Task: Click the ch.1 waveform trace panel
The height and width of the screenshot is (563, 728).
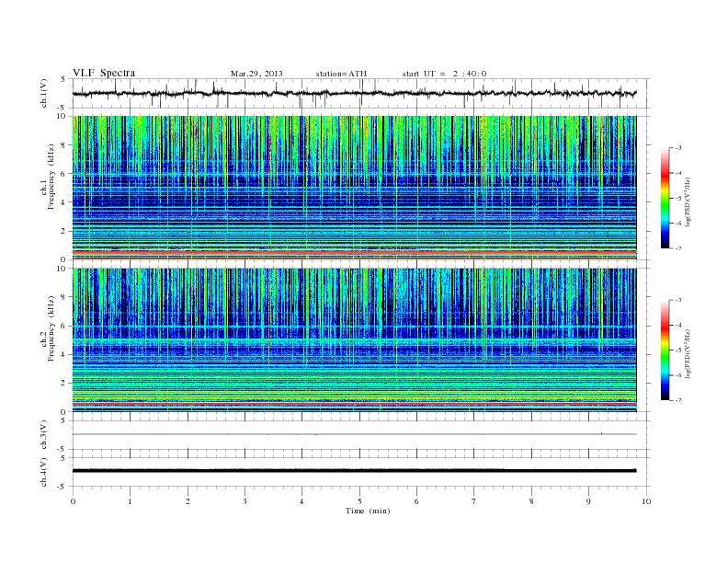Action: tap(361, 93)
